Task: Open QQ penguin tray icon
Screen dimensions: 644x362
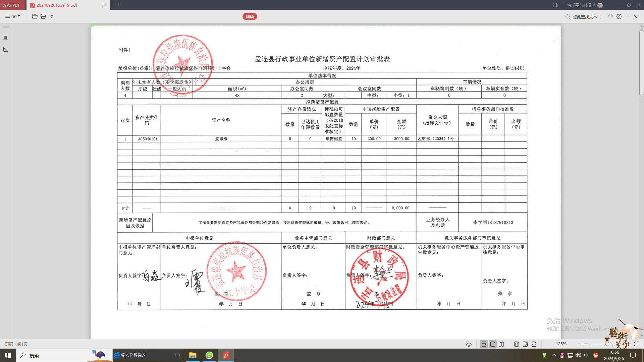Action: (x=562, y=355)
